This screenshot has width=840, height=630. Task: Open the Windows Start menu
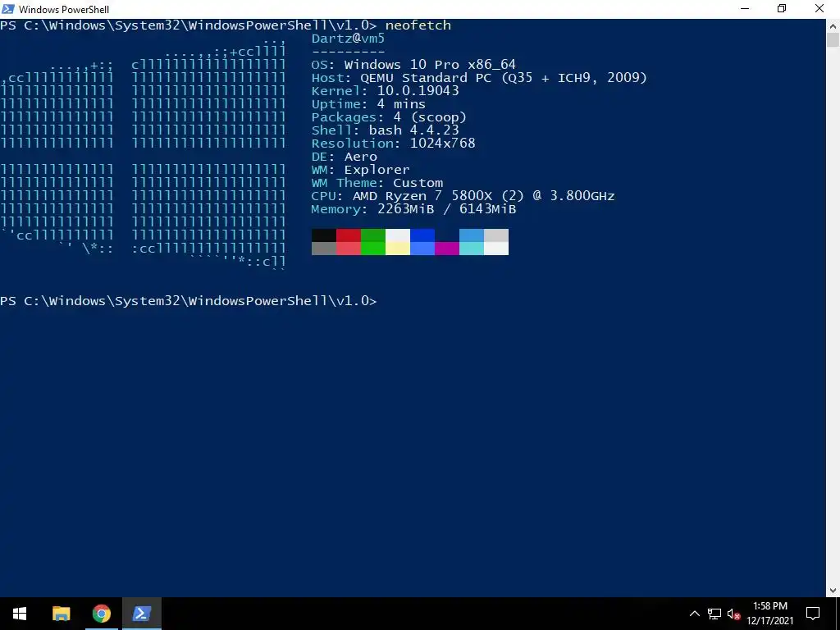pyautogui.click(x=20, y=614)
